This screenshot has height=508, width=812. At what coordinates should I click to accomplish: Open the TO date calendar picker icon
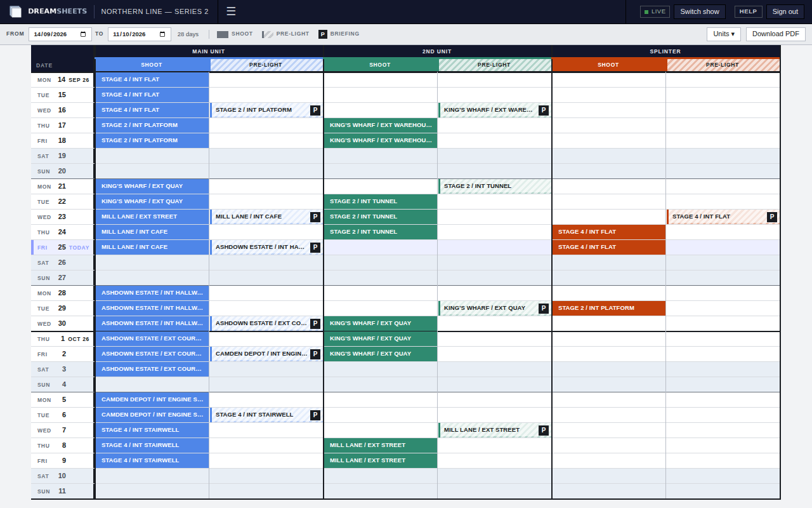coord(164,34)
